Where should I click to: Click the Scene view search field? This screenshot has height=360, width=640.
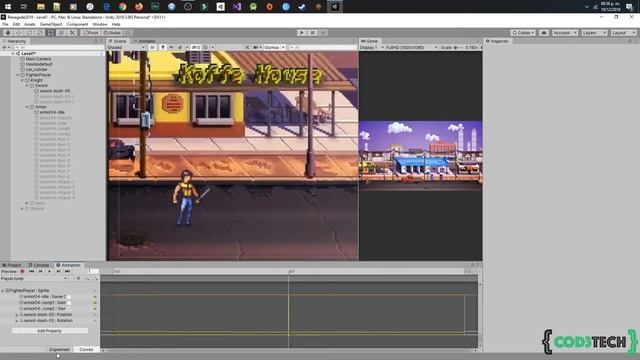(322, 48)
